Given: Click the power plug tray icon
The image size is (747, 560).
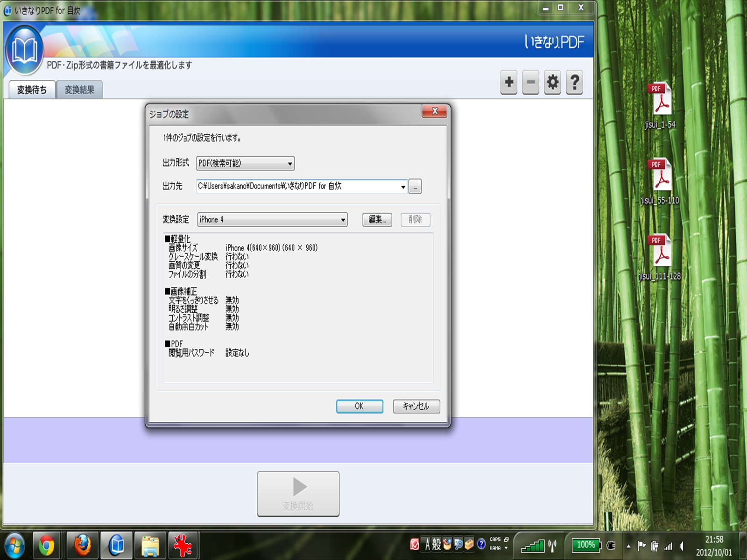Looking at the screenshot, I should pyautogui.click(x=655, y=546).
